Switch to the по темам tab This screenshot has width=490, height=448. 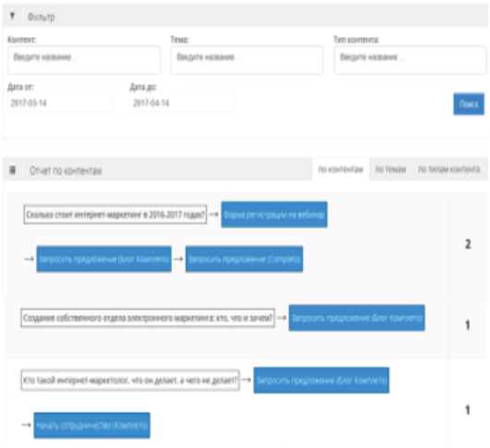[390, 170]
